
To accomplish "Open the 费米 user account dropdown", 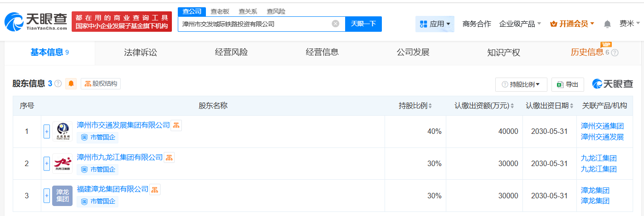I will [x=630, y=24].
